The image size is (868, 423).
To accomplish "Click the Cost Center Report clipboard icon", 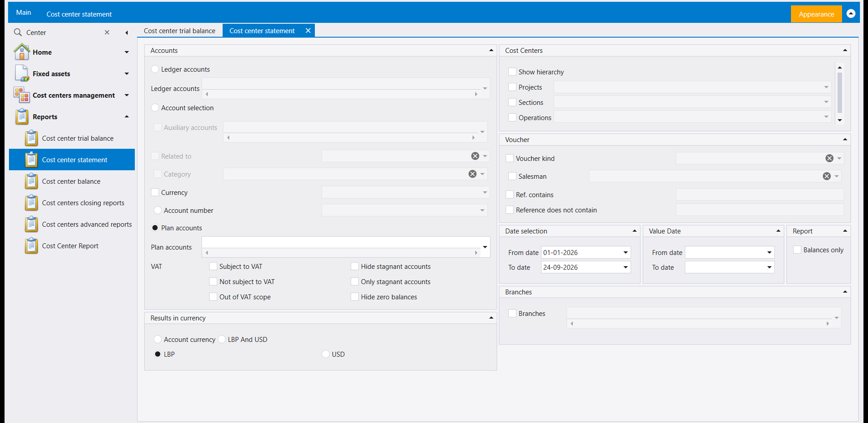I will (x=31, y=246).
